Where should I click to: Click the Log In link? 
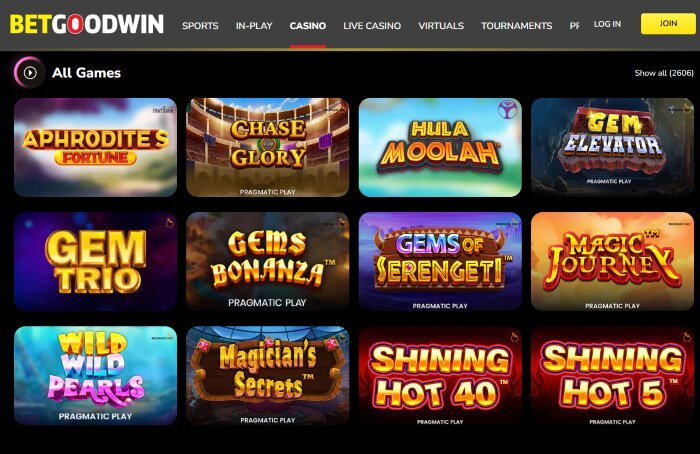coord(607,24)
